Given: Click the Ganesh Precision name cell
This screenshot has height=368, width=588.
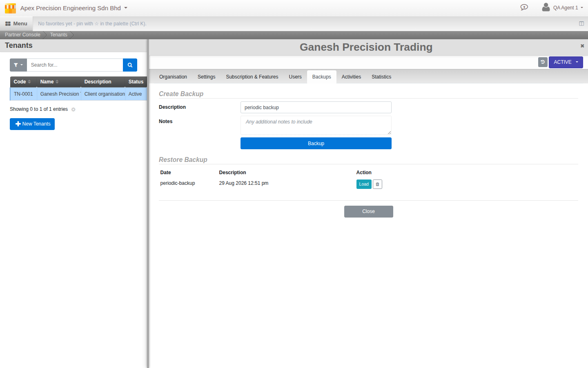Looking at the screenshot, I should [x=59, y=94].
